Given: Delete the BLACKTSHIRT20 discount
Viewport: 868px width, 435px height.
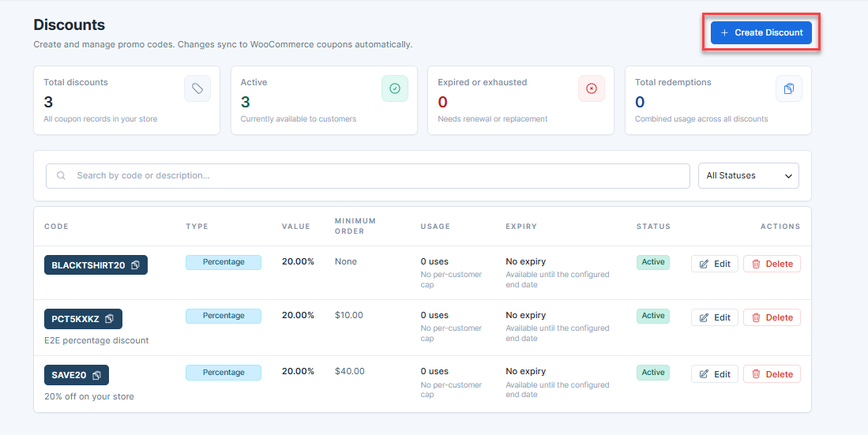Looking at the screenshot, I should click(772, 264).
